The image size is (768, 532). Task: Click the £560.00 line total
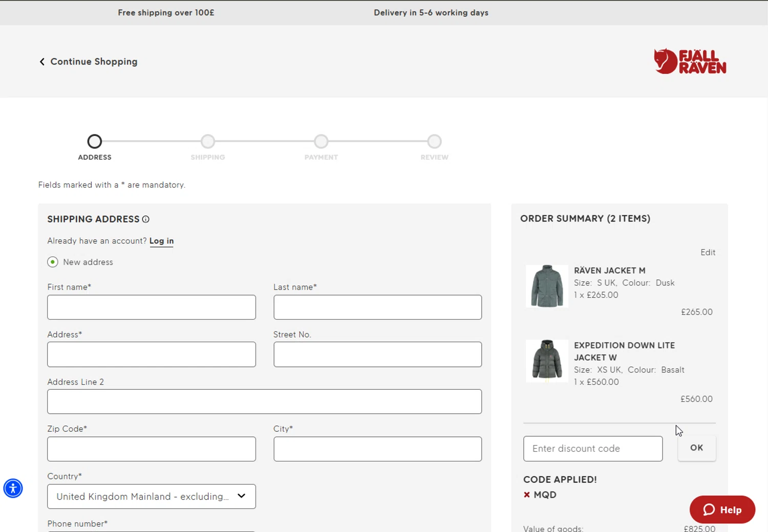pos(697,399)
